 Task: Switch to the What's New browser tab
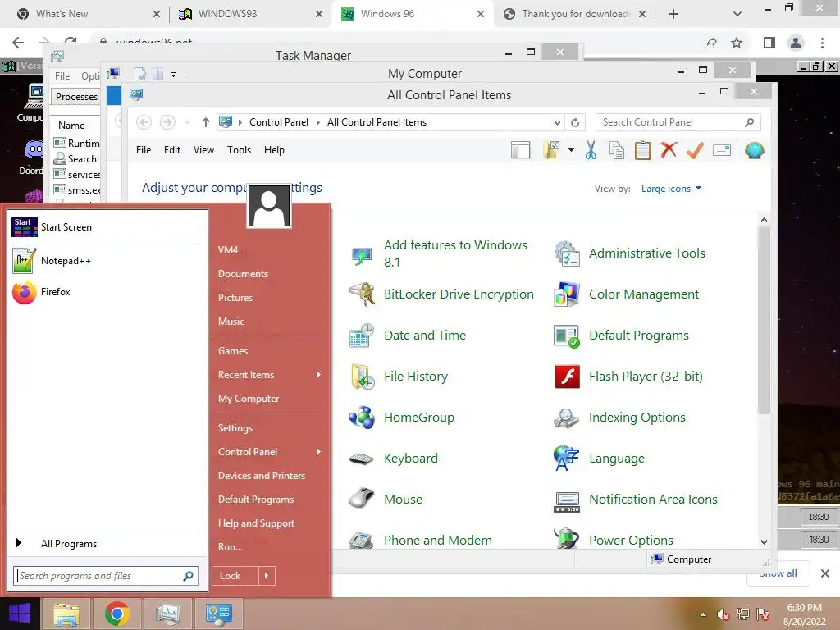pyautogui.click(x=89, y=14)
